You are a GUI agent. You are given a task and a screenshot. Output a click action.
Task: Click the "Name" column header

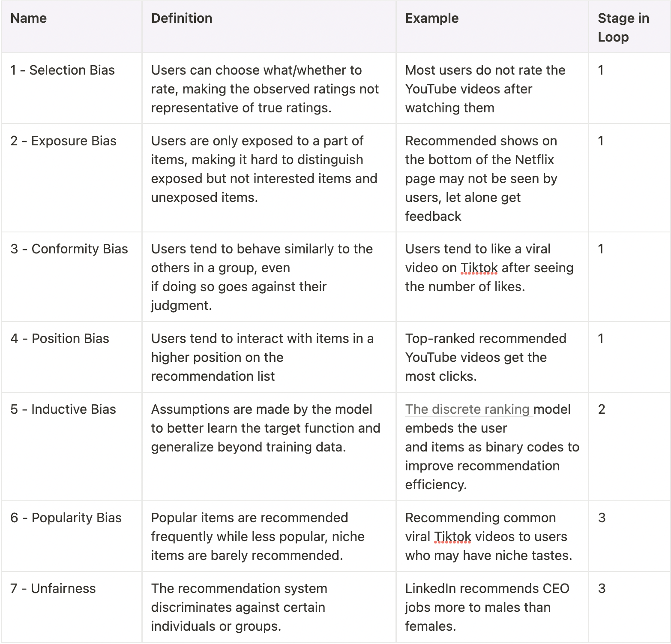click(28, 18)
